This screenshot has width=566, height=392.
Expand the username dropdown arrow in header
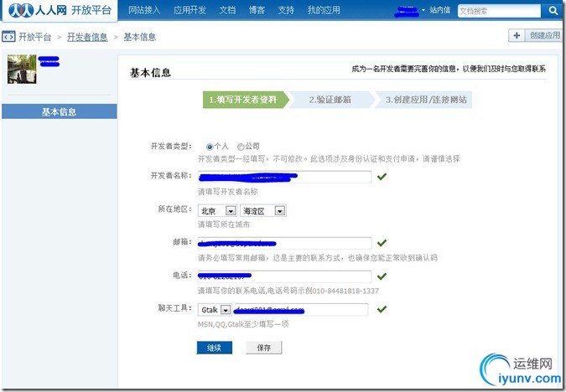[x=423, y=10]
